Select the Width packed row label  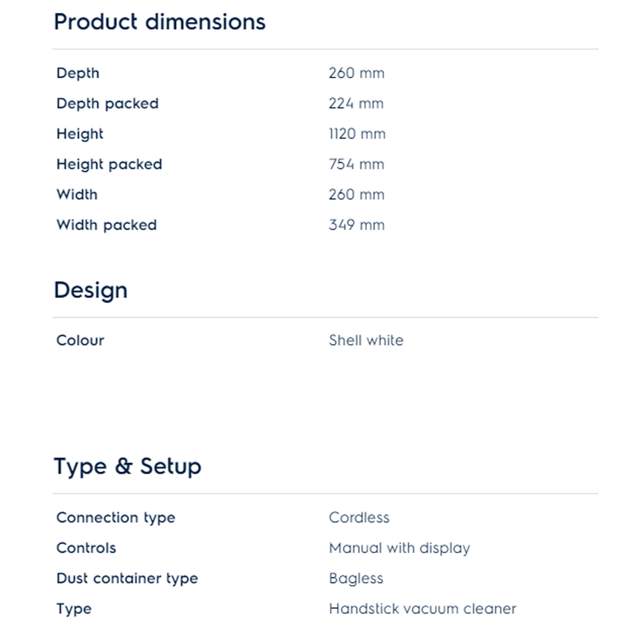(106, 225)
